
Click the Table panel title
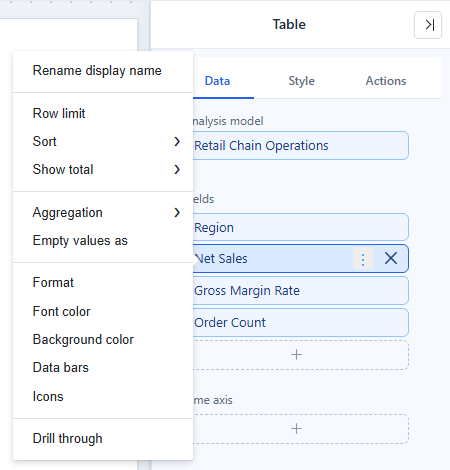click(289, 25)
